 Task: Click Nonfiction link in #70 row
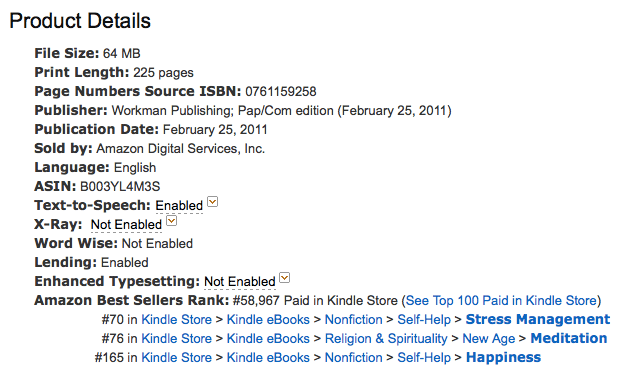tap(353, 320)
